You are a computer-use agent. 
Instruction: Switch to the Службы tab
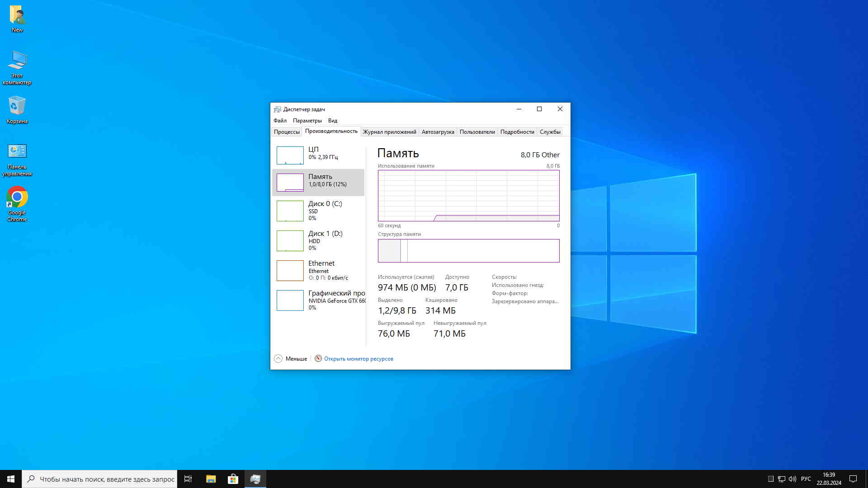pyautogui.click(x=550, y=132)
